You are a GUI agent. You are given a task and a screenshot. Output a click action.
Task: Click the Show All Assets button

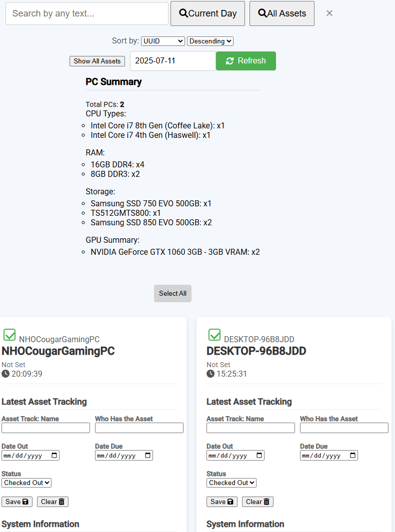[97, 61]
